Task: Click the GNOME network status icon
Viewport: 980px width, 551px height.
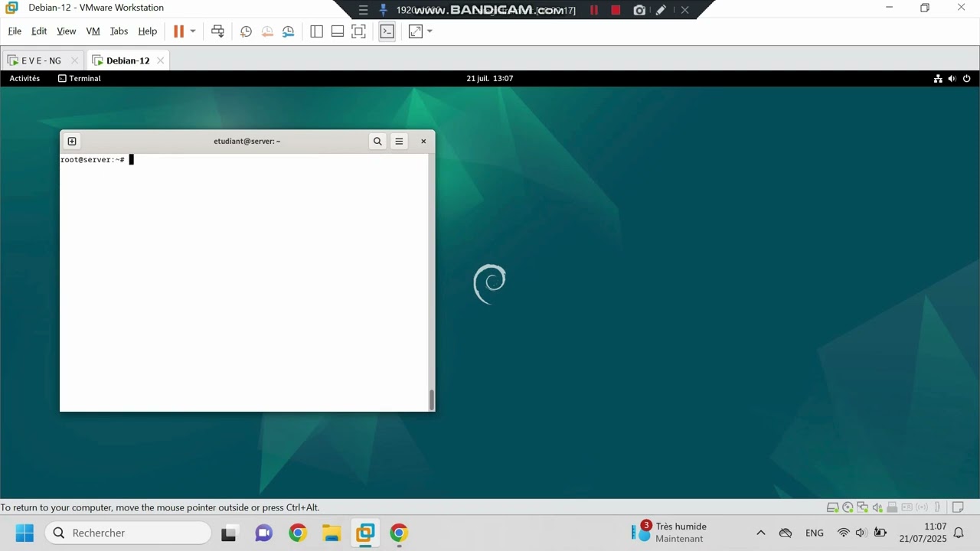Action: 938,79
